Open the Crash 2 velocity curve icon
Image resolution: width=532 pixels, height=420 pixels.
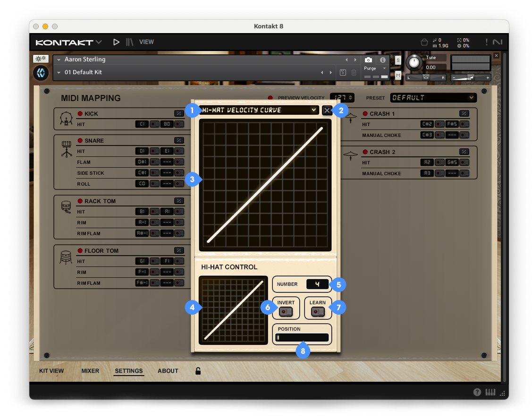(464, 152)
